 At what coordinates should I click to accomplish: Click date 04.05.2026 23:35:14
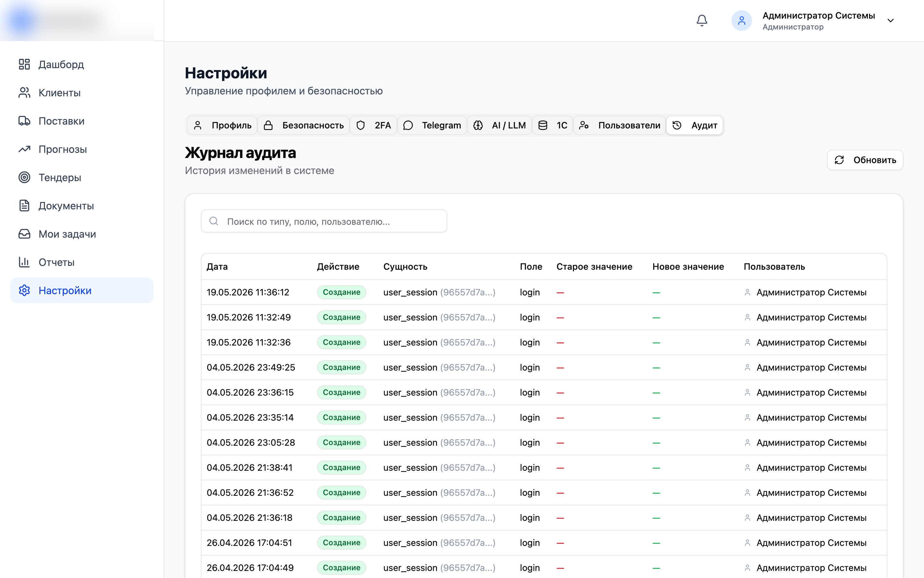(250, 417)
